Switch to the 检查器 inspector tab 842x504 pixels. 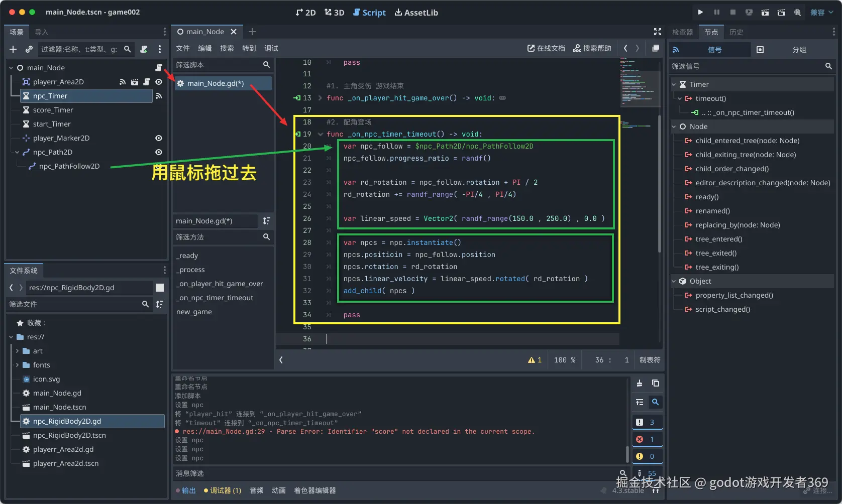coord(682,32)
